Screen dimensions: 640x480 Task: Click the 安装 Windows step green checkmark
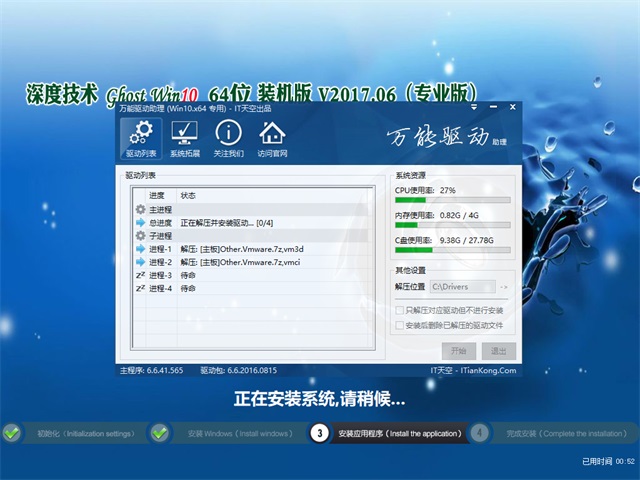160,433
